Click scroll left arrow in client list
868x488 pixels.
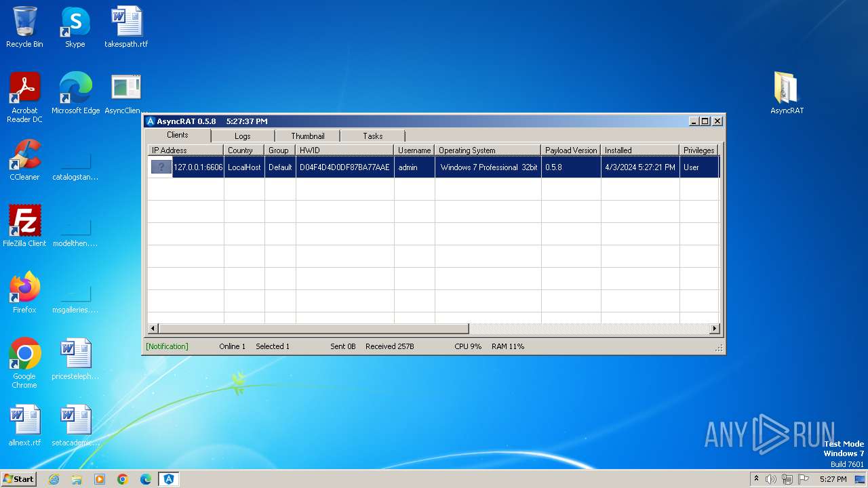(153, 329)
